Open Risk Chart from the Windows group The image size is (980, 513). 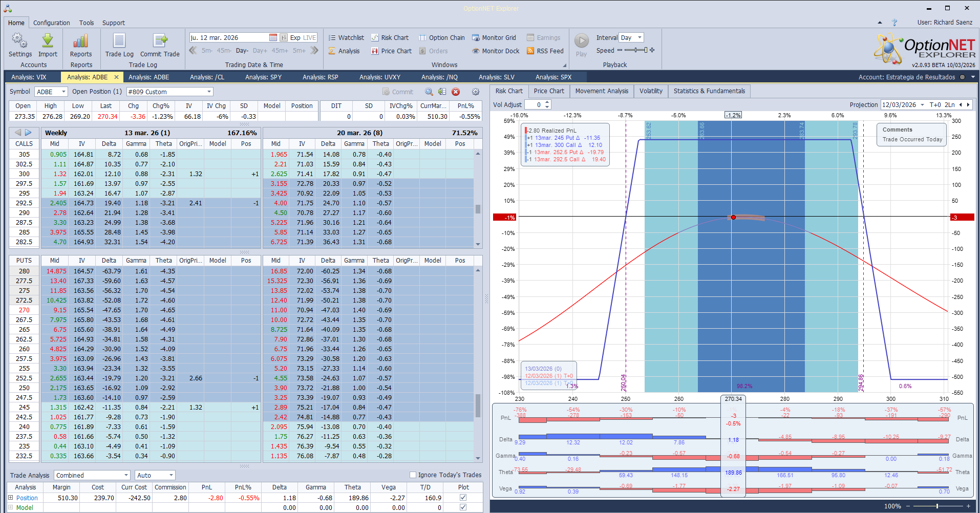[x=390, y=37]
